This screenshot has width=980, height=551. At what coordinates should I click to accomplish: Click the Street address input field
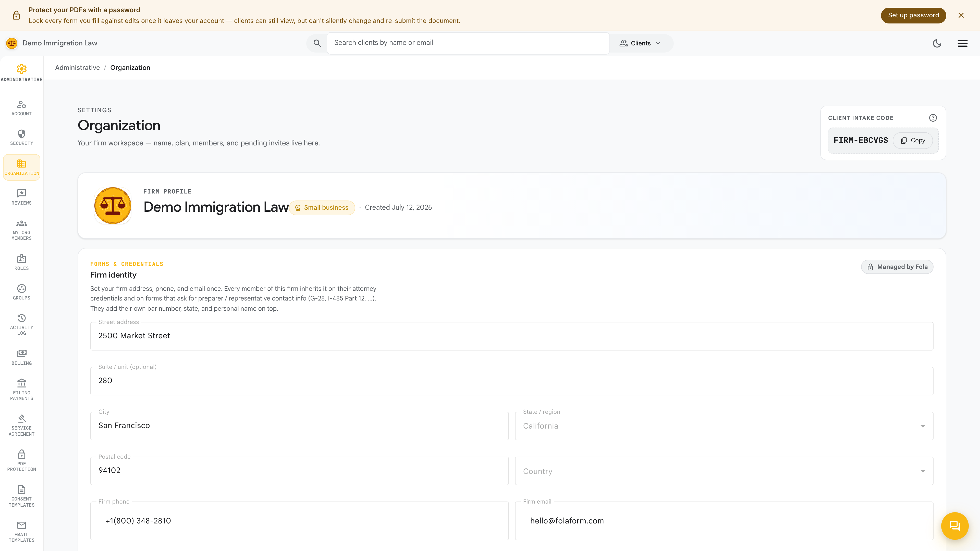click(512, 336)
